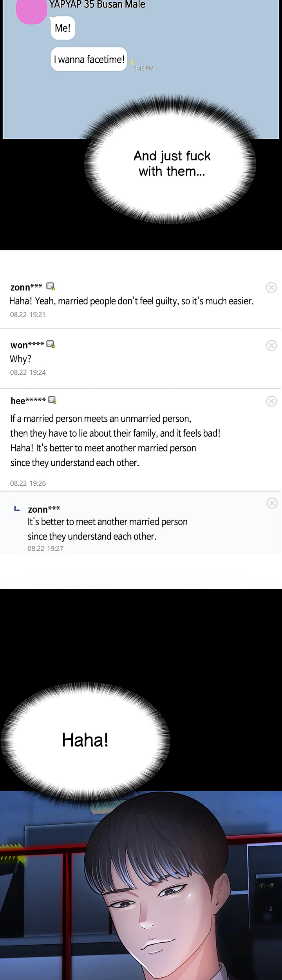Viewport: 282px width, 980px height.
Task: Click the badge icon next to hee*****
Action: 52,400
